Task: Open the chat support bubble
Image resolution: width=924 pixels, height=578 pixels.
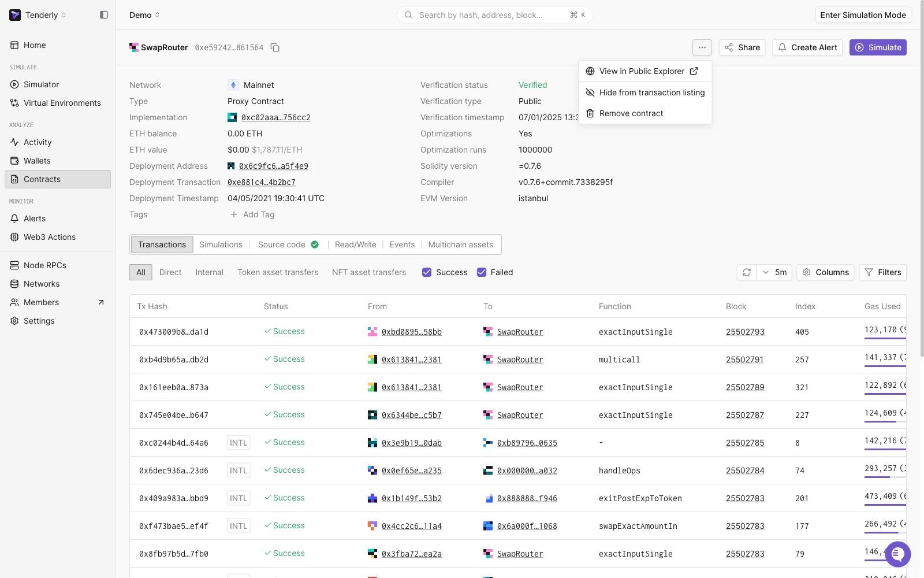Action: (x=897, y=554)
